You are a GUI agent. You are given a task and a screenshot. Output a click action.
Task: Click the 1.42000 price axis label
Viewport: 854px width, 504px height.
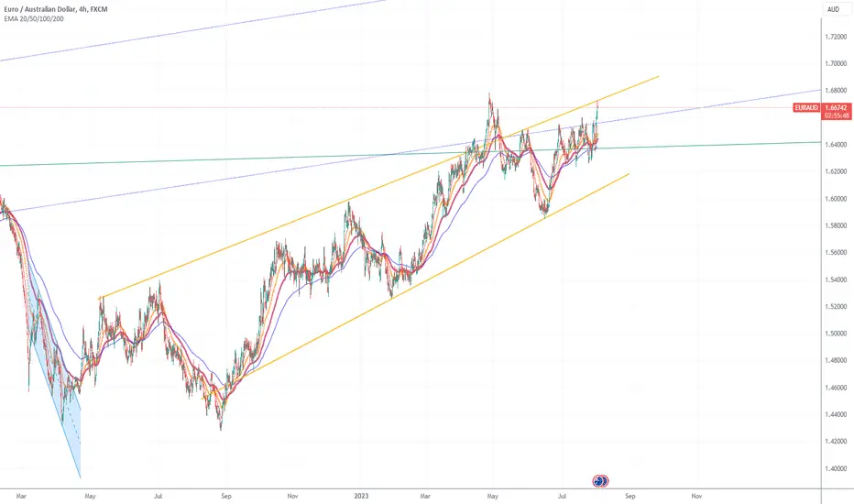[836, 442]
